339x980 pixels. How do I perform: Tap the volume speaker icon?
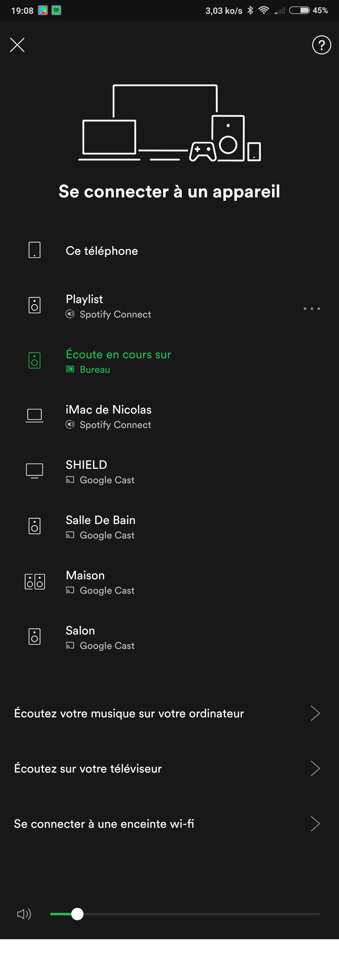click(24, 914)
